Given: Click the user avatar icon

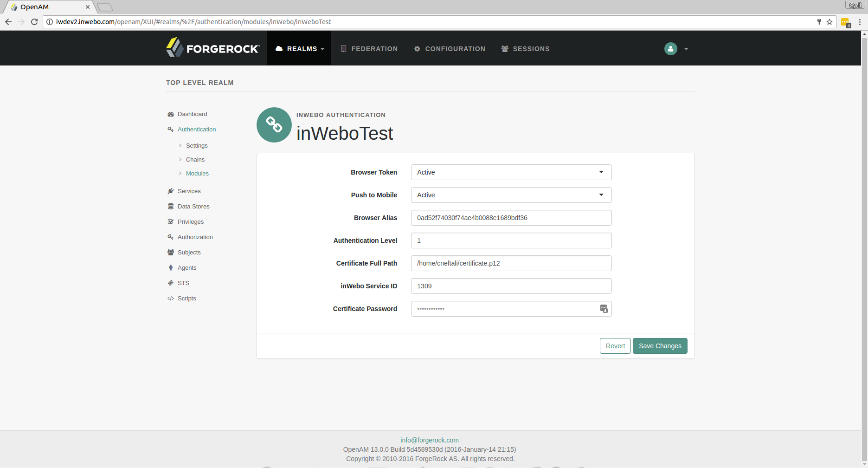Looking at the screenshot, I should point(670,49).
